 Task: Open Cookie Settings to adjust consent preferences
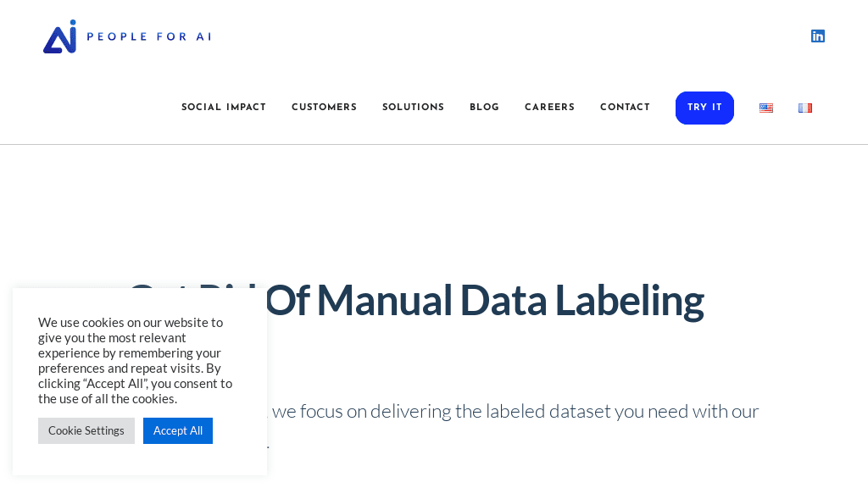click(86, 430)
